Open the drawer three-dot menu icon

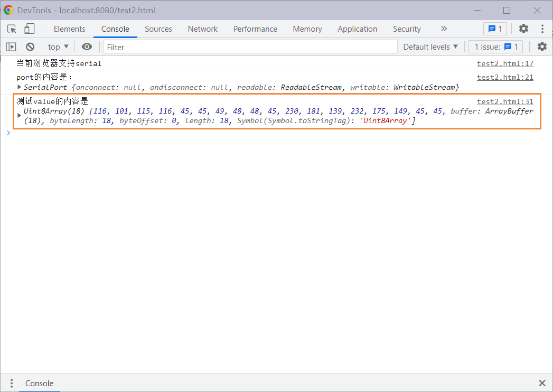pos(12,383)
